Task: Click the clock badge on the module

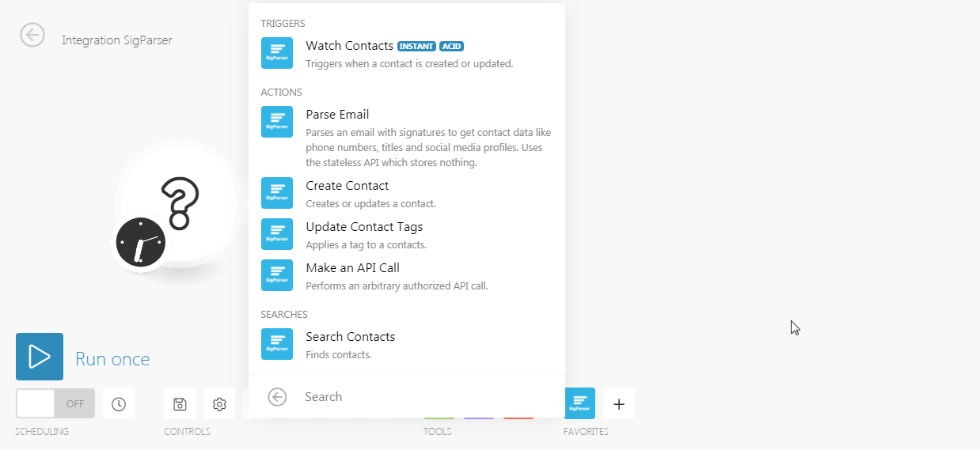Action: point(141,241)
